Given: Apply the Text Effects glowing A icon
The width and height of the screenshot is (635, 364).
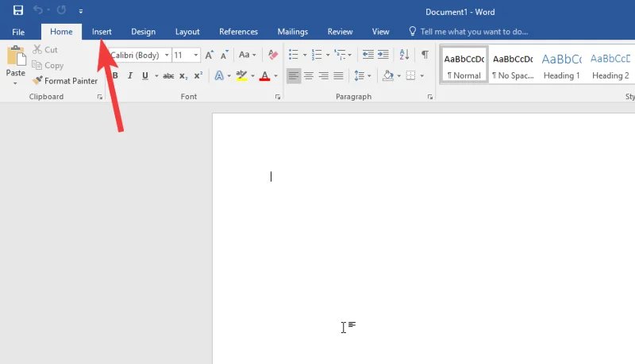Looking at the screenshot, I should coord(218,76).
